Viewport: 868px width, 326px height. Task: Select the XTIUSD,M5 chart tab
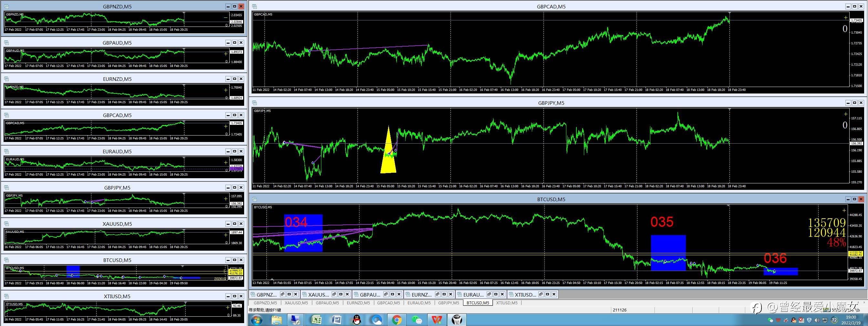pos(506,303)
